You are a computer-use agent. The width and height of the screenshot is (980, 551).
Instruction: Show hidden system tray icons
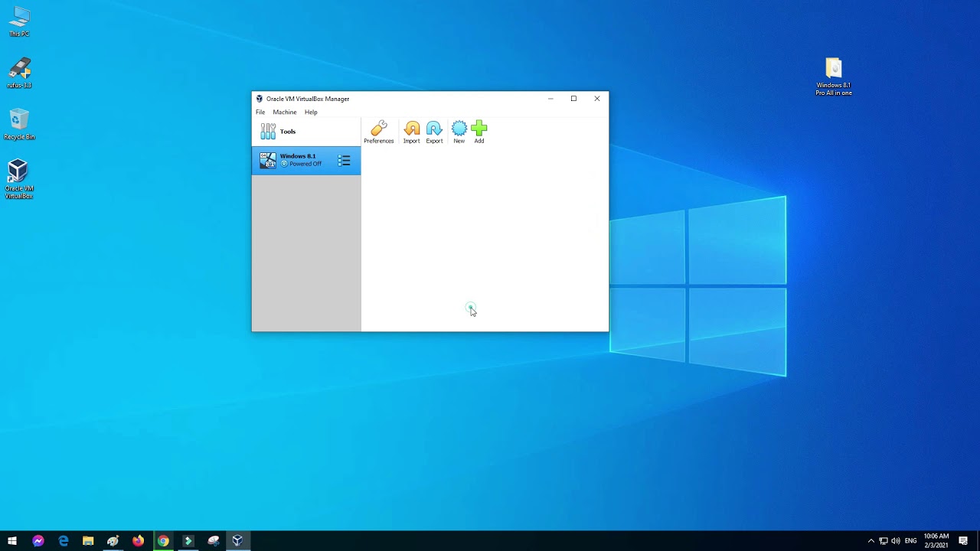pyautogui.click(x=871, y=541)
